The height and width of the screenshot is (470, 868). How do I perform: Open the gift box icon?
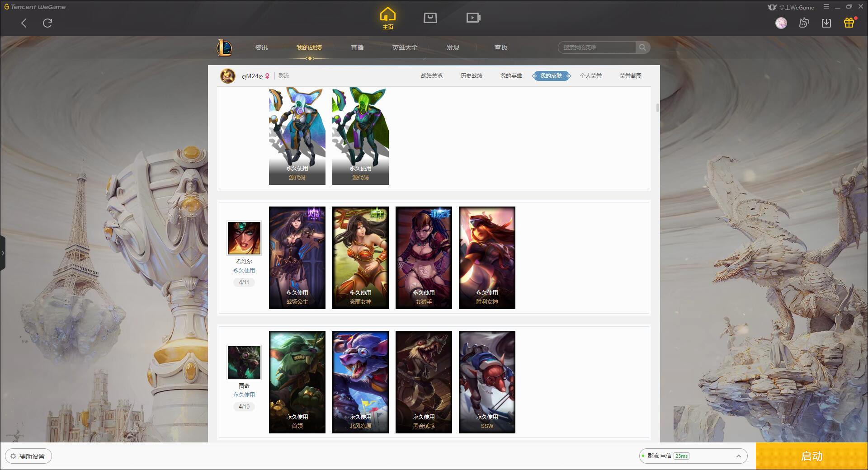pyautogui.click(x=849, y=23)
